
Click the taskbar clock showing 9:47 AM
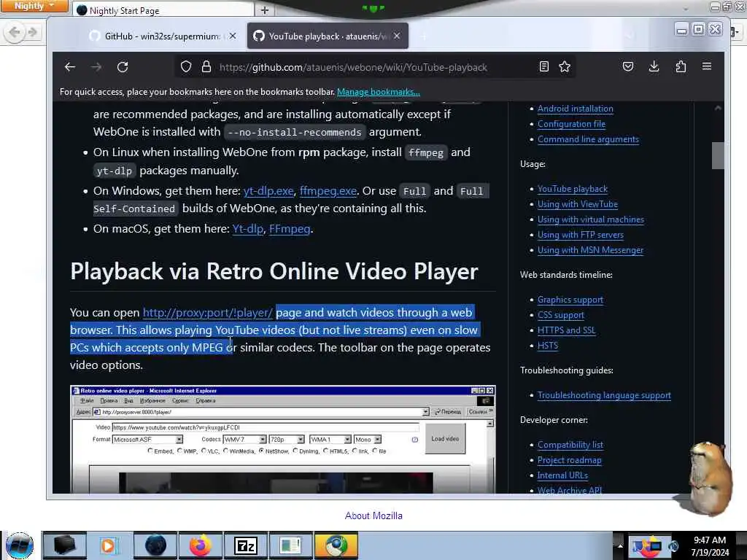[710, 545]
